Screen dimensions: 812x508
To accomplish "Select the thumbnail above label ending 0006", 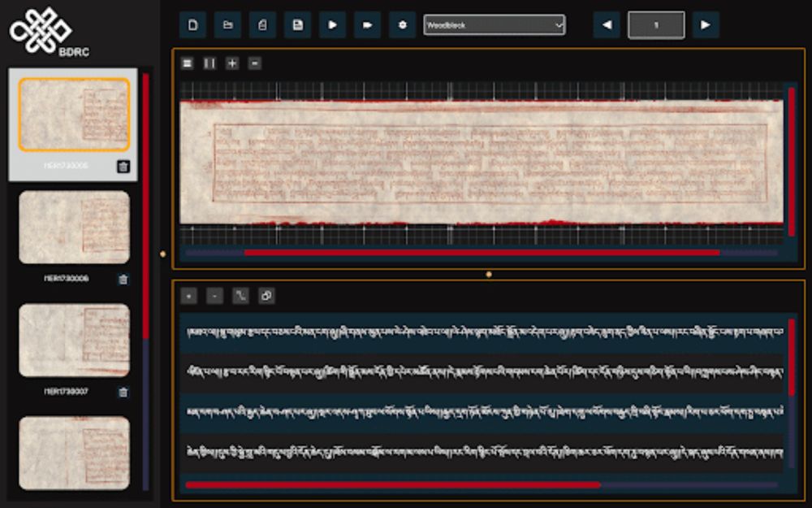I will (74, 228).
